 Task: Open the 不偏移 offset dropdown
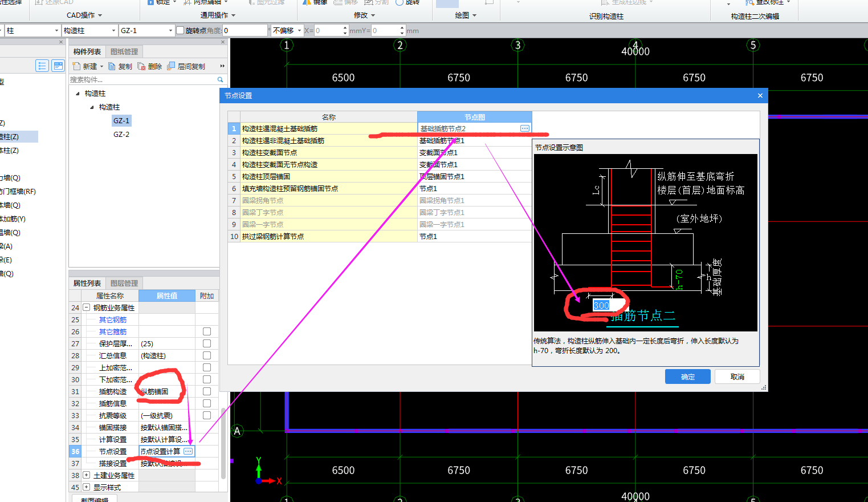coord(299,30)
